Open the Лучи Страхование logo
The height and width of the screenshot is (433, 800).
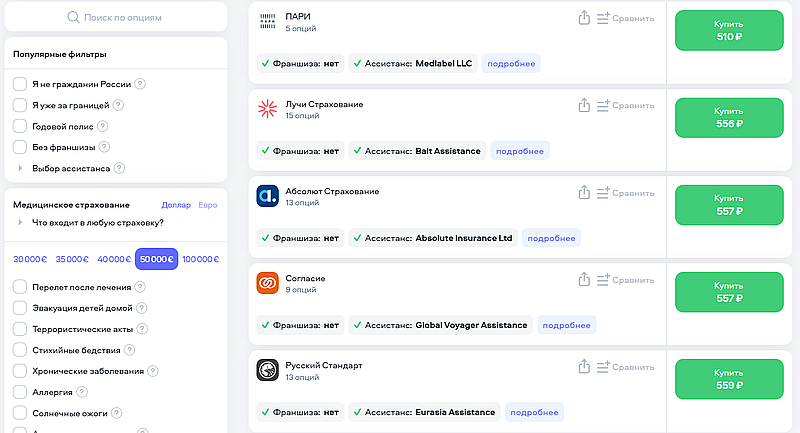(x=267, y=109)
